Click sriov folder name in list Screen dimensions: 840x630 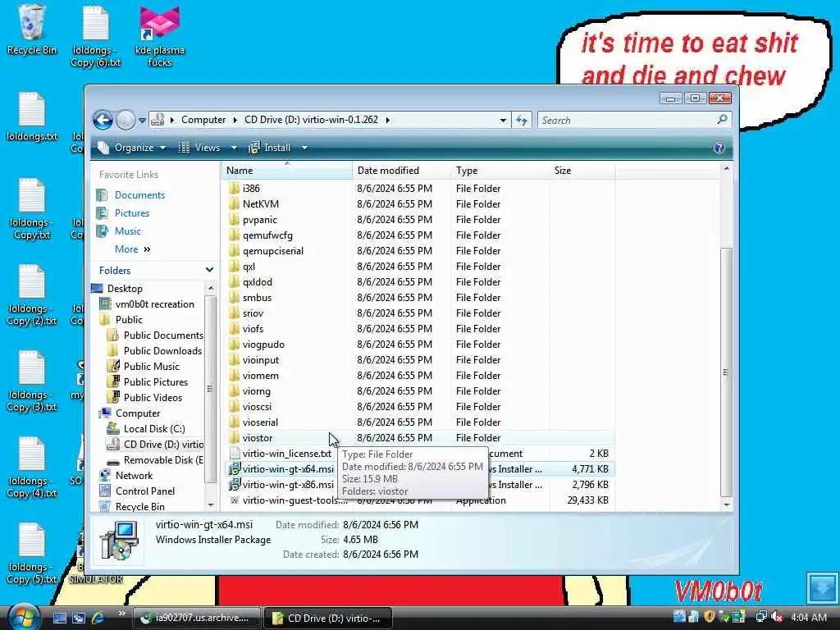pyautogui.click(x=253, y=313)
